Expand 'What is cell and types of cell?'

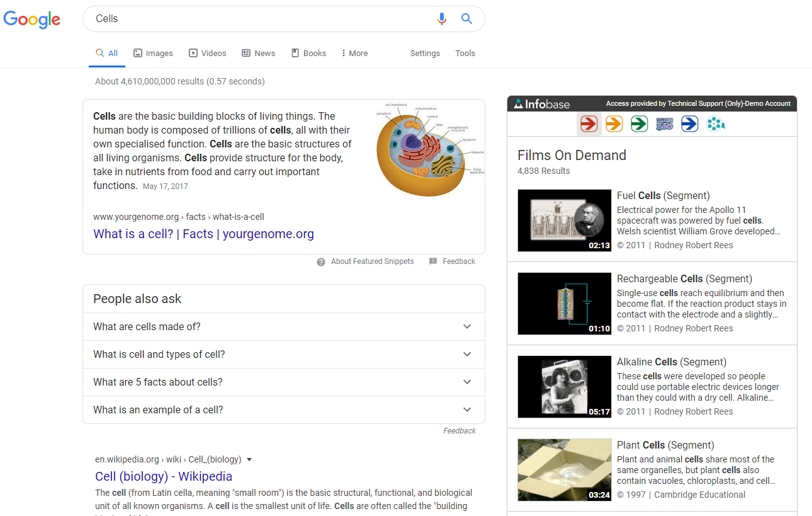[283, 354]
